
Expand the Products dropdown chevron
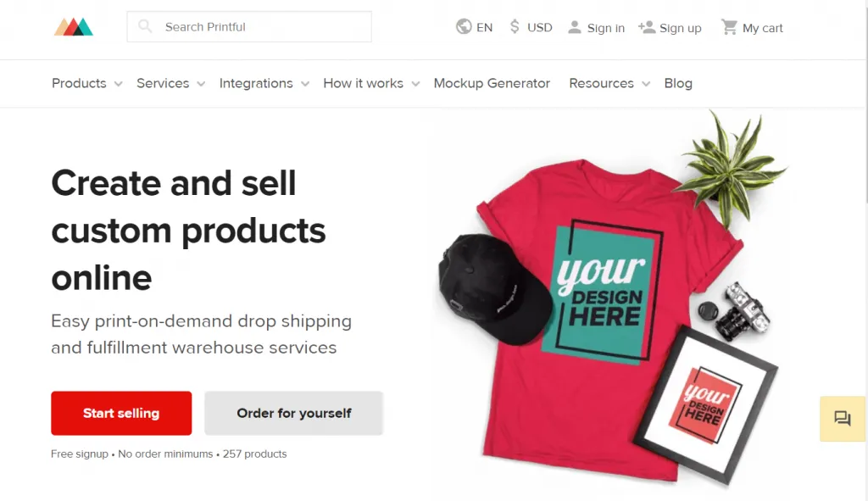click(x=118, y=84)
